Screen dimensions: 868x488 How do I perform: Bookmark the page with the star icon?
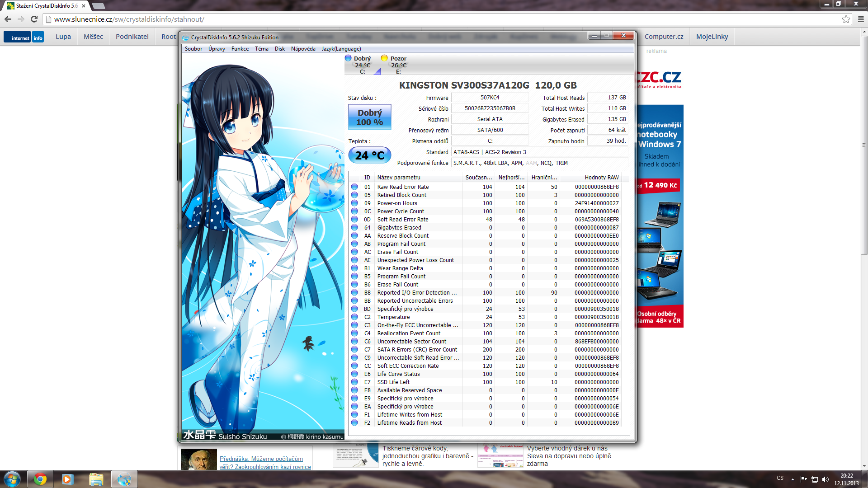846,19
